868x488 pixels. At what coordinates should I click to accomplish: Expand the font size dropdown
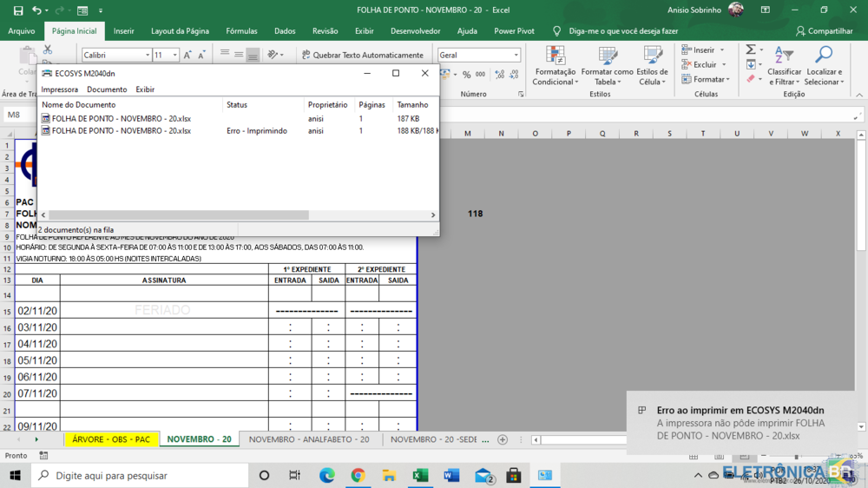tap(174, 55)
